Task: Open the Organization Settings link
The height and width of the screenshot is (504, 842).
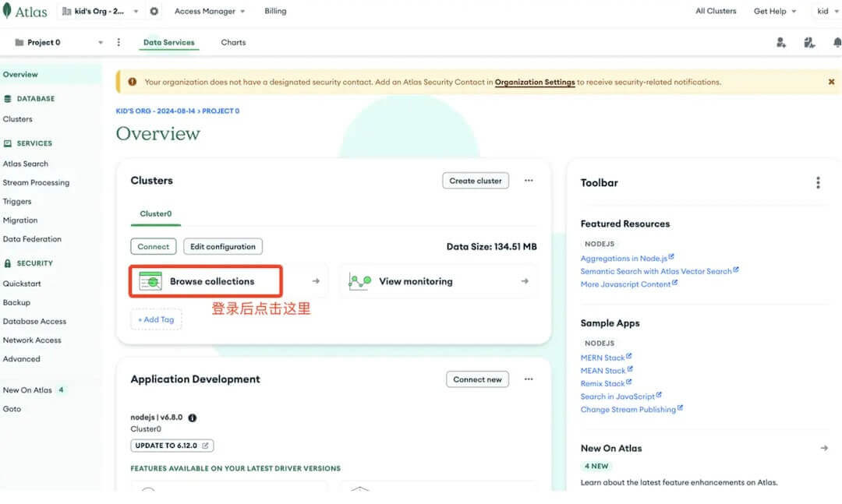Action: point(535,82)
